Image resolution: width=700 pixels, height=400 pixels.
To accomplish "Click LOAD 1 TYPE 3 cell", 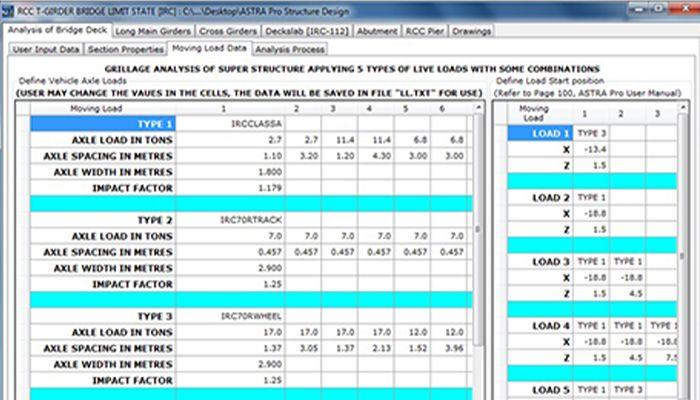I will [x=591, y=133].
